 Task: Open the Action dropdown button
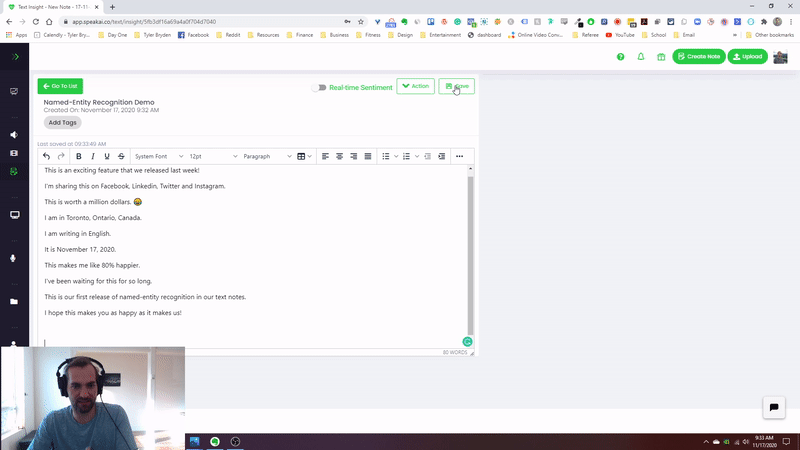point(415,86)
